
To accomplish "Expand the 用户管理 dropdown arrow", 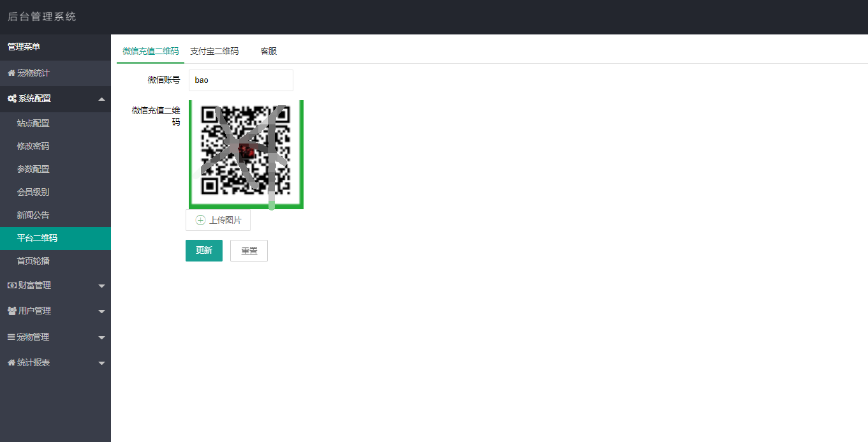I will click(101, 312).
